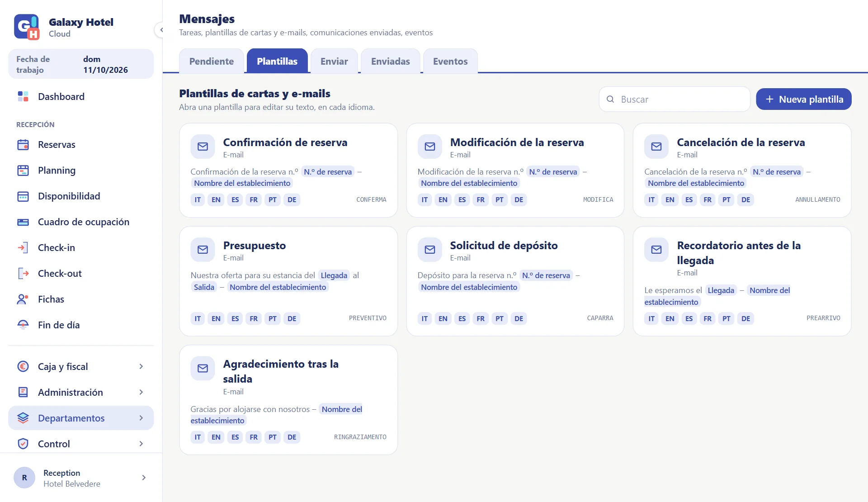
Task: Click the Administración icon
Action: click(23, 392)
